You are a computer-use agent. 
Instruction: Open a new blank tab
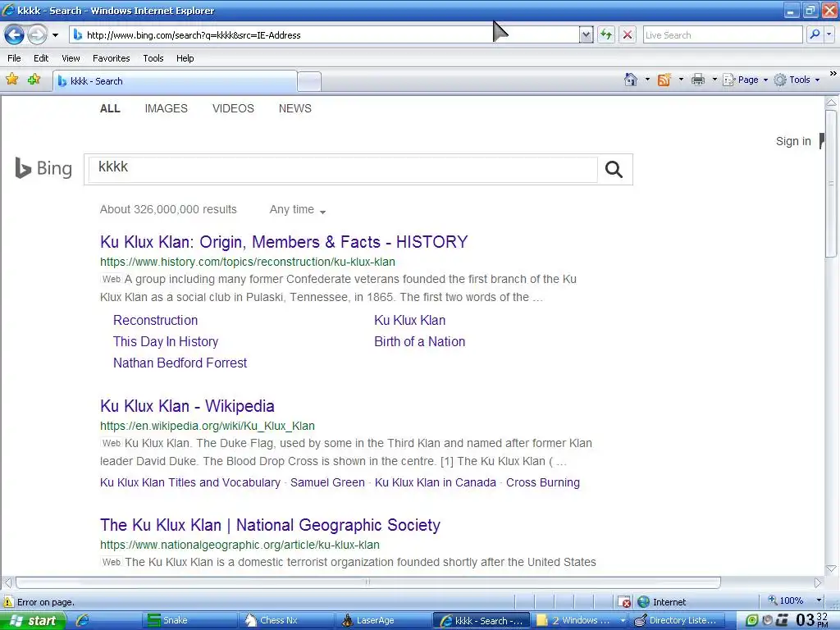point(309,81)
